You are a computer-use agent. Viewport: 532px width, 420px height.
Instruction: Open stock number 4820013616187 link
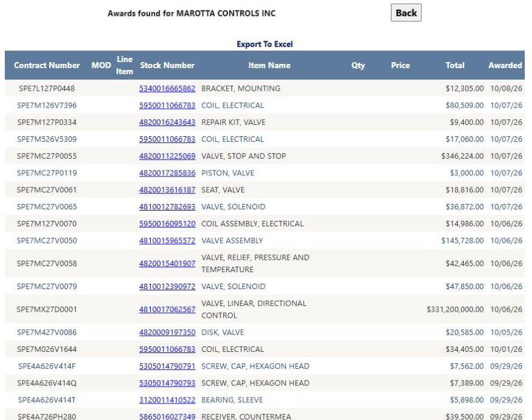[167, 190]
